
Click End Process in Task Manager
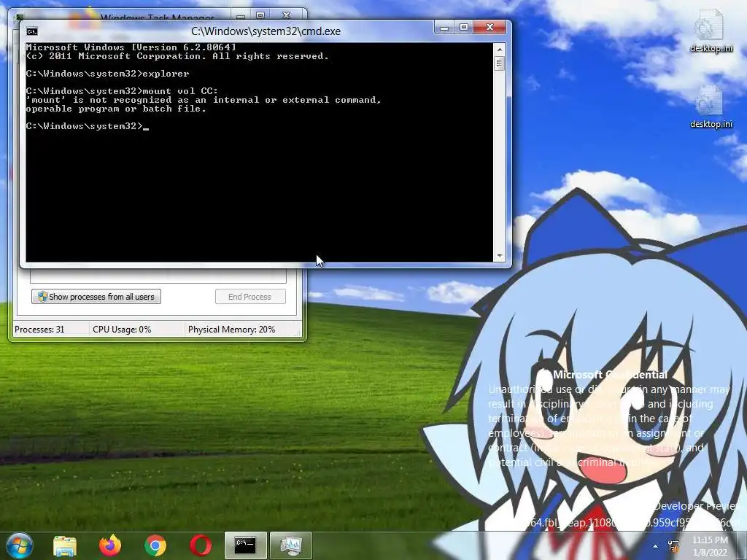tap(250, 297)
